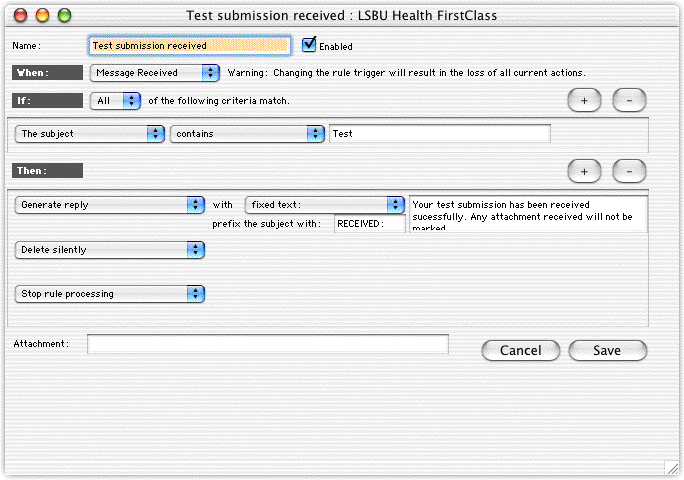Click the Save button
Viewport: 684px width, 480px height.
(607, 351)
